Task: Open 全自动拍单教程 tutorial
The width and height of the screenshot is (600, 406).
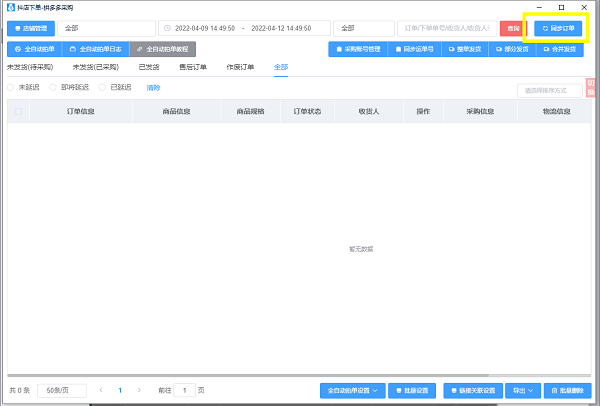Action: tap(163, 49)
